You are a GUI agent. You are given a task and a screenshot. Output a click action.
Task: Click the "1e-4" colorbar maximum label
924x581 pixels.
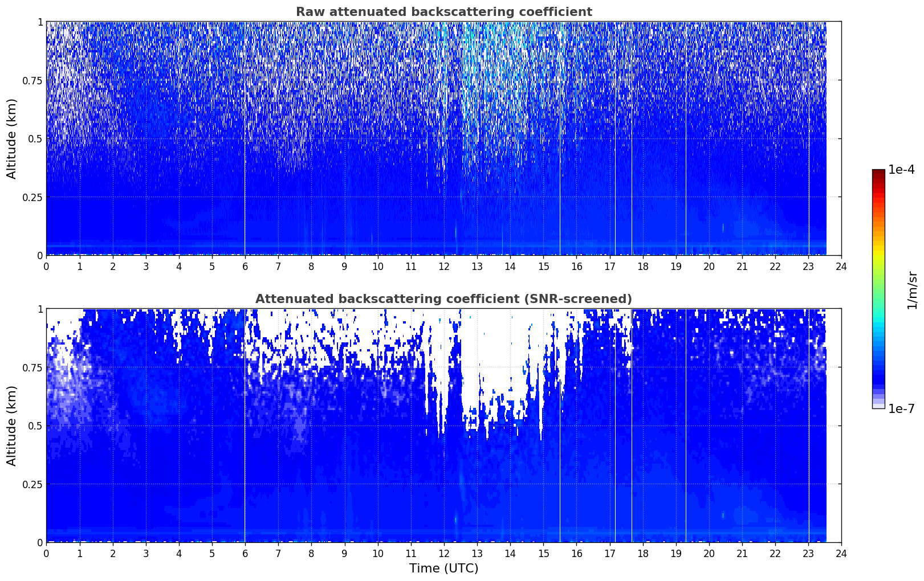pyautogui.click(x=901, y=170)
